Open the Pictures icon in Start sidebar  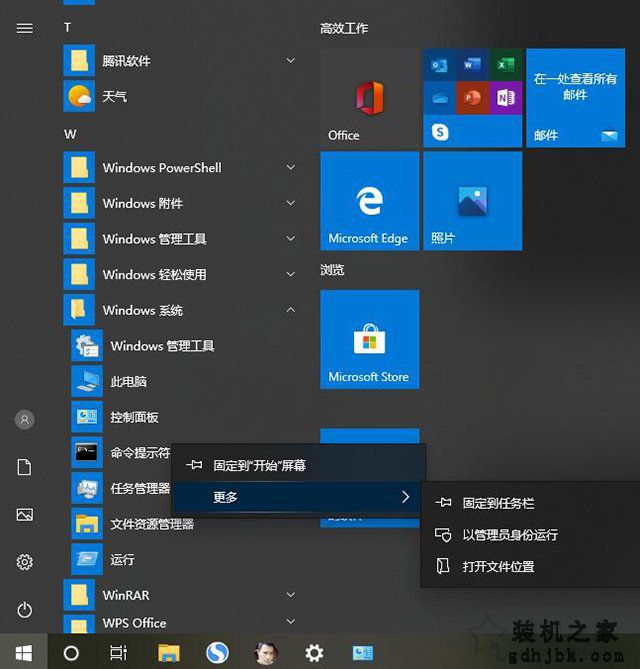[24, 515]
